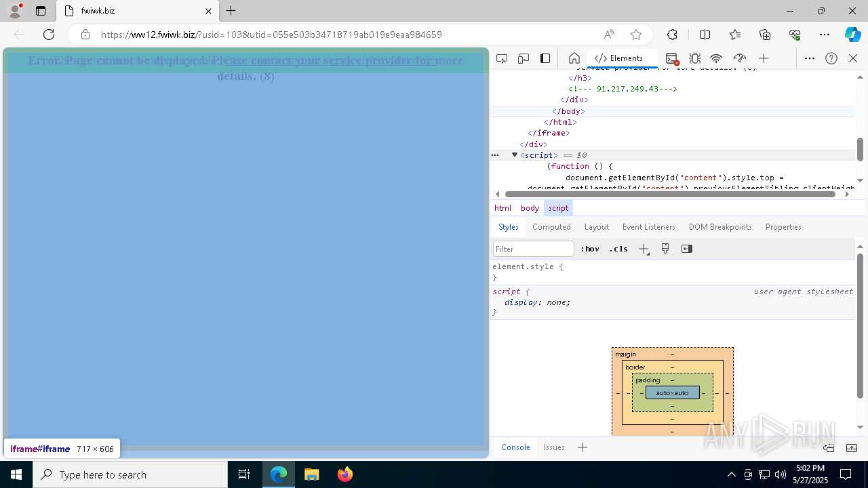This screenshot has width=868, height=488.
Task: Open the tab actions menu icon
Action: (x=41, y=11)
